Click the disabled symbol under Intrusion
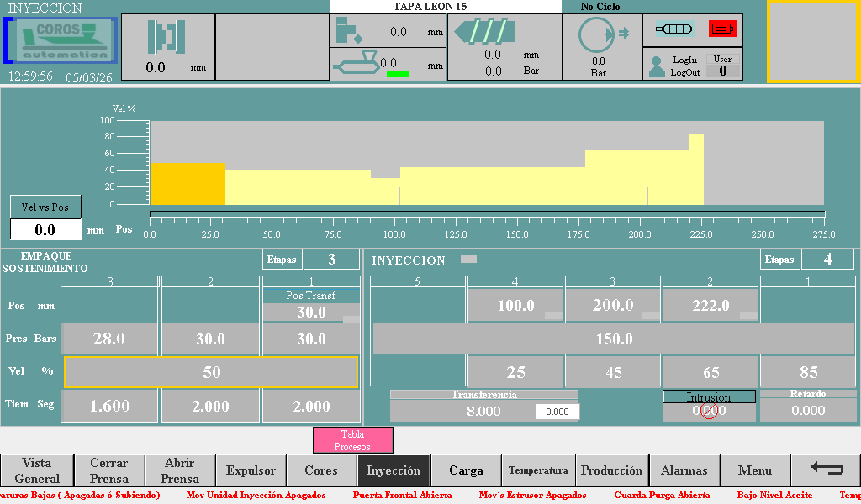861x504 pixels. pyautogui.click(x=709, y=412)
